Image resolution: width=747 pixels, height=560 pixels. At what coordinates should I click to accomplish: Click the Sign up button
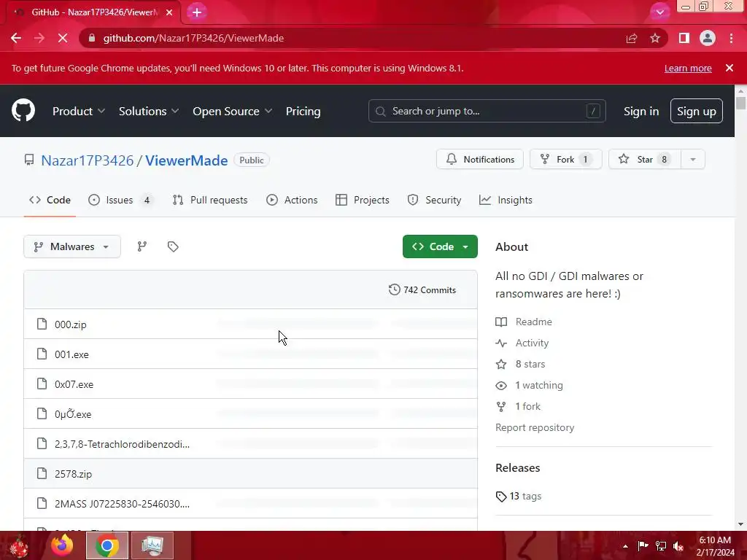point(697,111)
